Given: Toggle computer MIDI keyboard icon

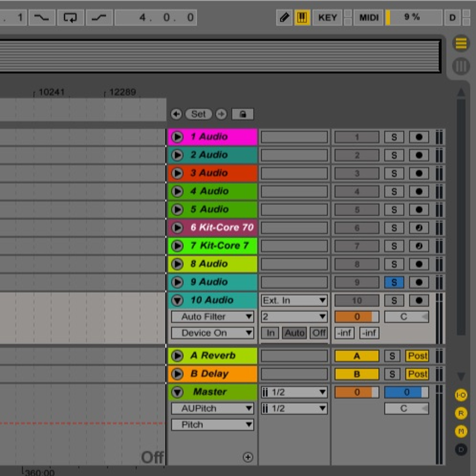Looking at the screenshot, I should coord(302,17).
